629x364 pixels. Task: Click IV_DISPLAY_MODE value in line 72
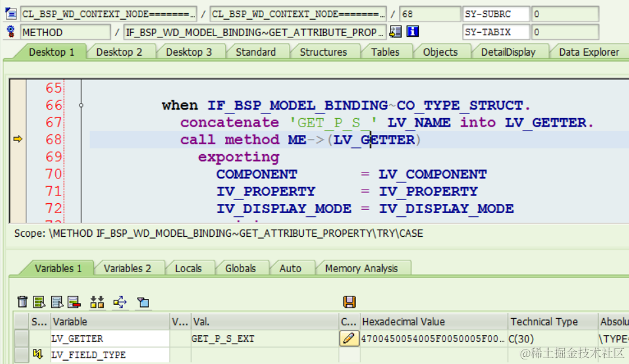(x=446, y=209)
